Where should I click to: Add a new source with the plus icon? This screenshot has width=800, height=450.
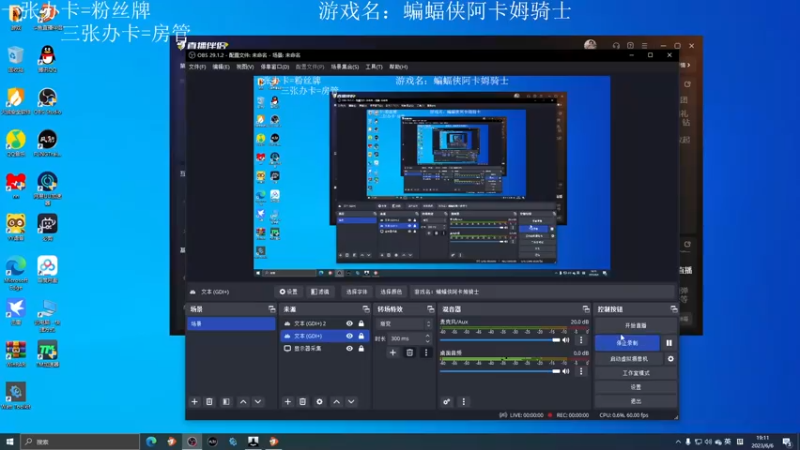288,402
